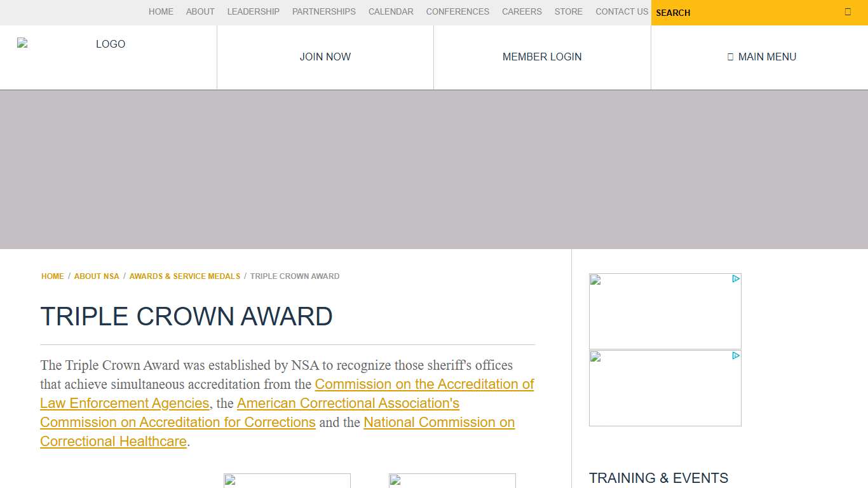
Task: Follow the National Commission on Correctional Healthcare link
Action: point(438,423)
